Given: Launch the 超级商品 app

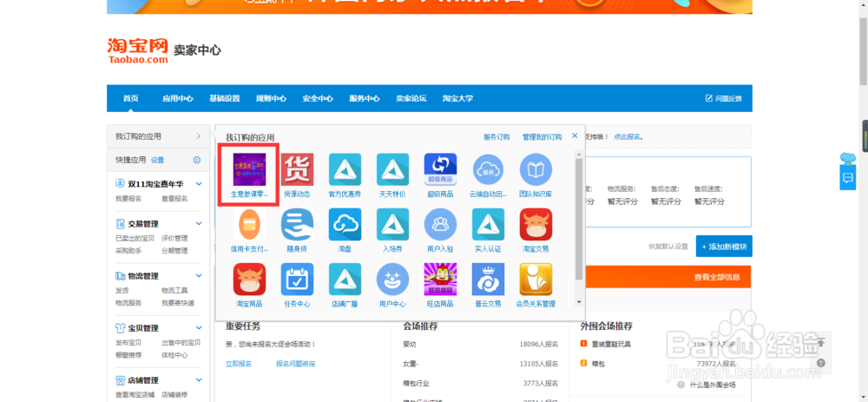Looking at the screenshot, I should point(440,169).
